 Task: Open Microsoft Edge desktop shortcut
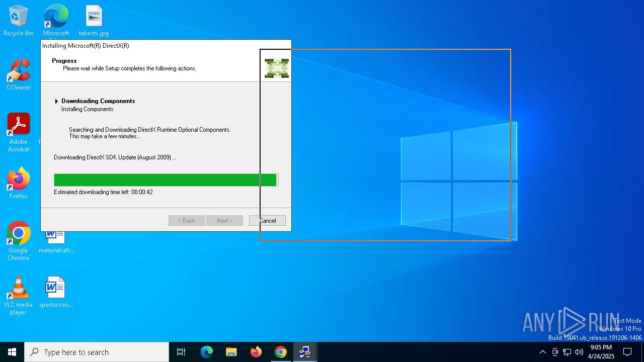pyautogui.click(x=56, y=21)
